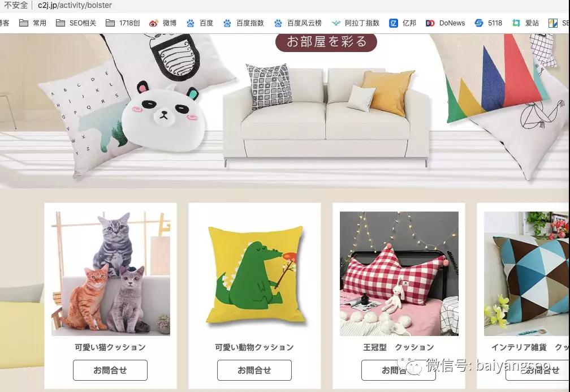Open the 可愛い動物クッション product title
Viewport: 570px width, 392px height.
coord(254,347)
